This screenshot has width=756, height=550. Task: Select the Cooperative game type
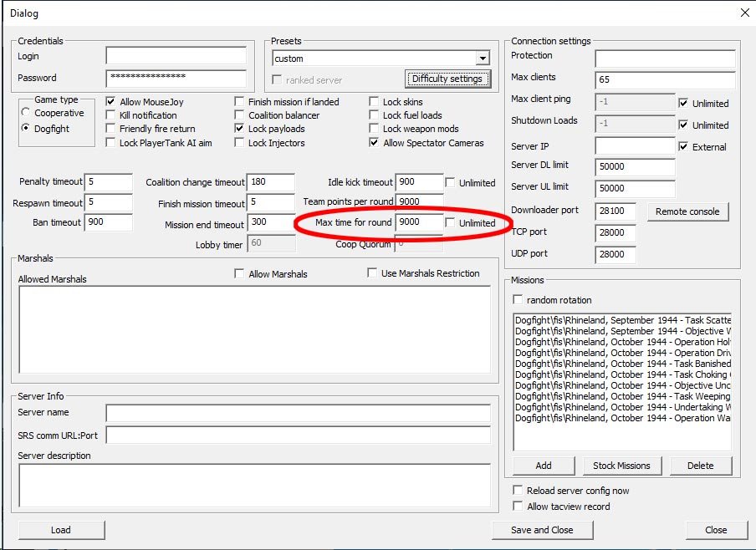[26, 113]
